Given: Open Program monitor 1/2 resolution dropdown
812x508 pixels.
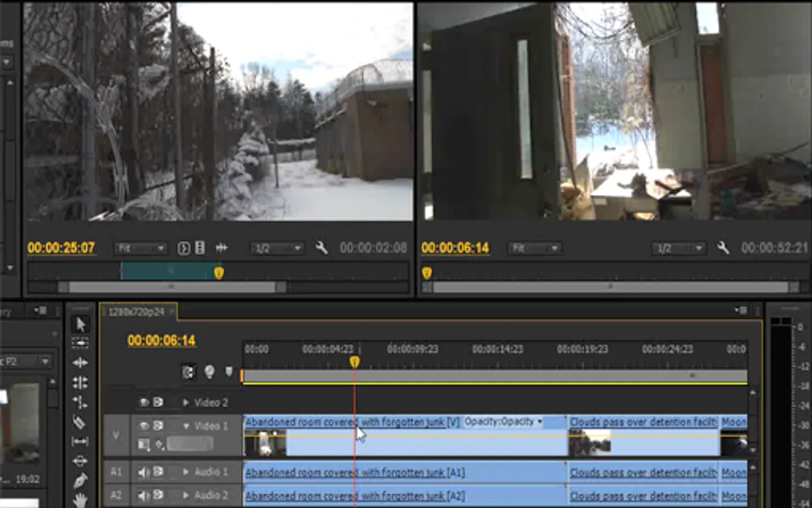Looking at the screenshot, I should (x=679, y=248).
